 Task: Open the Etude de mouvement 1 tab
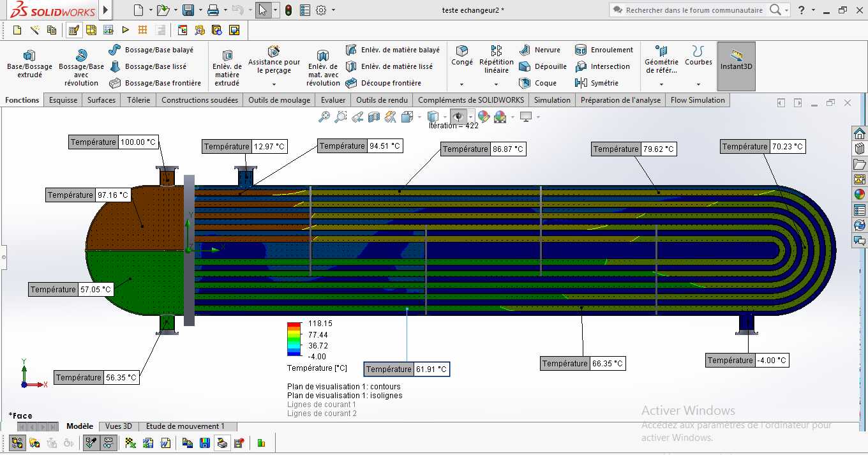click(x=185, y=426)
